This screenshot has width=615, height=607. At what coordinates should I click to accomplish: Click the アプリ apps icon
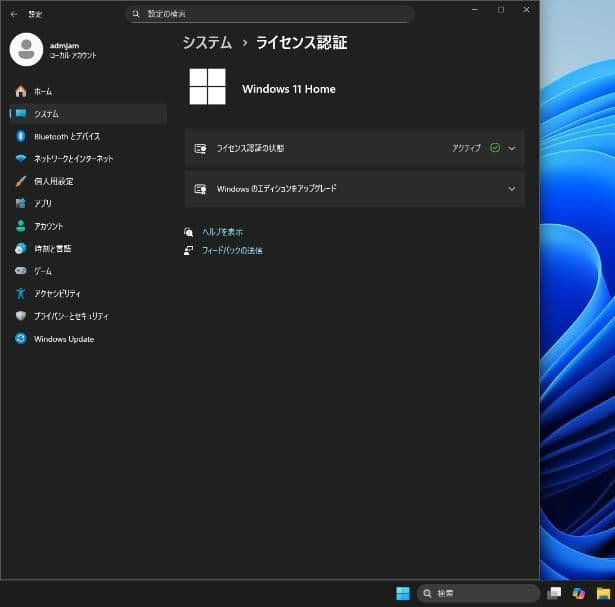21,203
